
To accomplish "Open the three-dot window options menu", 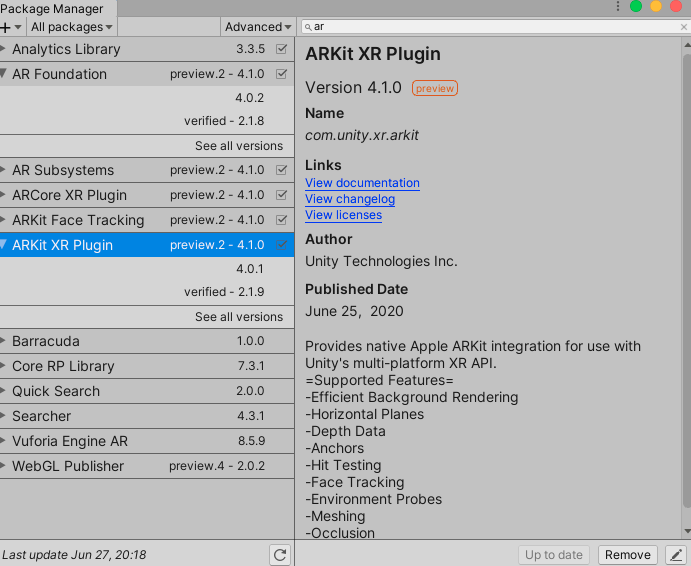I will click(x=618, y=6).
